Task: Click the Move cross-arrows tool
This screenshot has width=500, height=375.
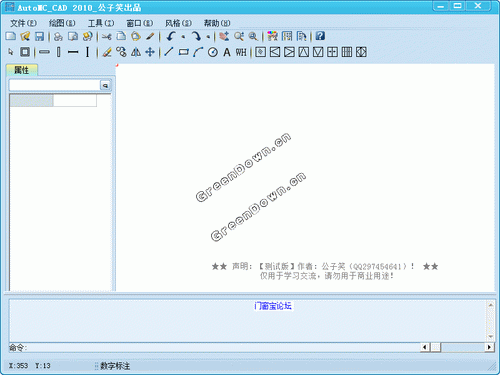Action: point(150,52)
